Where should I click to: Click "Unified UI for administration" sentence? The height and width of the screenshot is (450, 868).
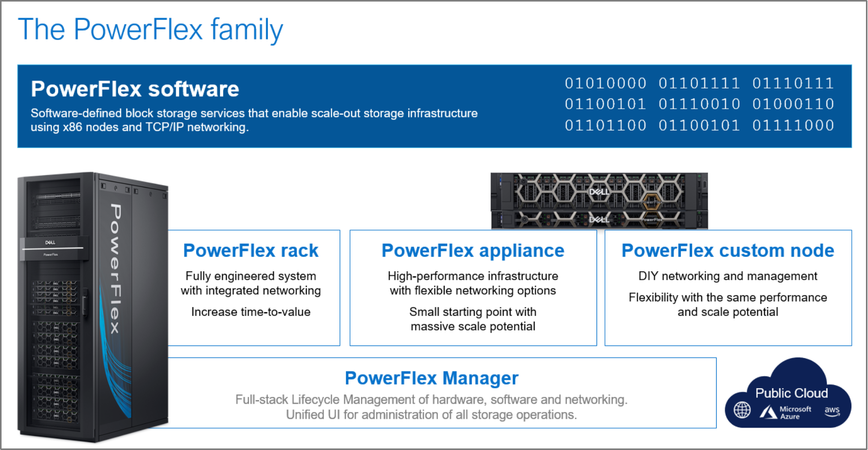point(431,415)
